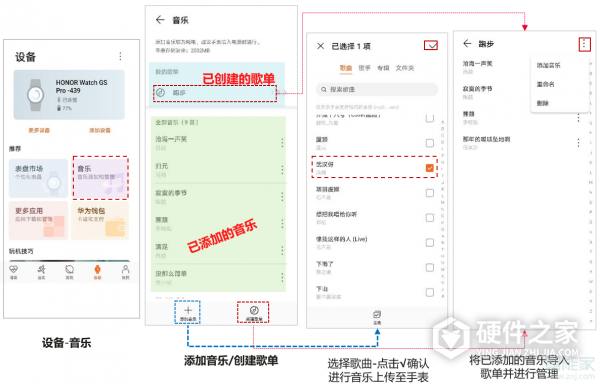The width and height of the screenshot is (600, 386).
Task: Tap the 更多设备 link
Action: tap(39, 130)
